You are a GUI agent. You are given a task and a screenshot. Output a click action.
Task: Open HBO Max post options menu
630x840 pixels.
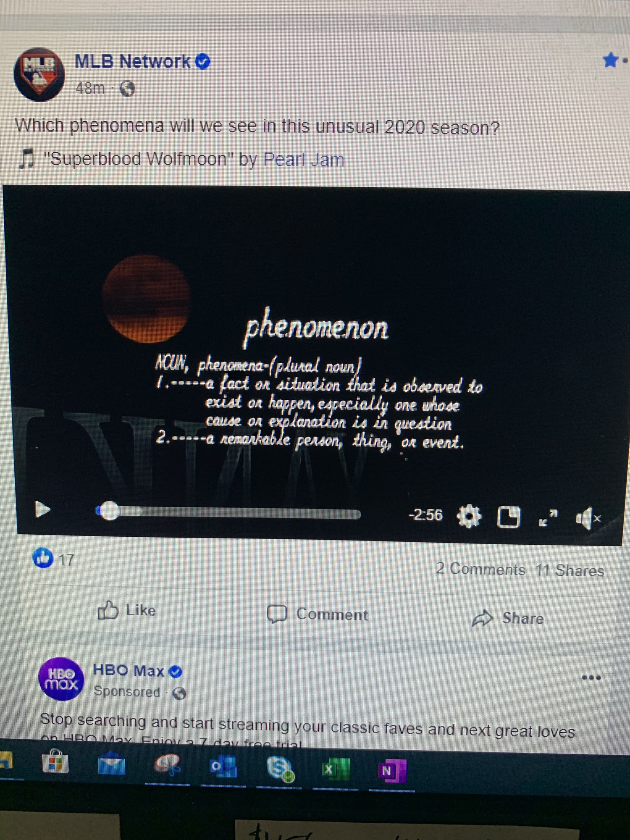pos(591,677)
